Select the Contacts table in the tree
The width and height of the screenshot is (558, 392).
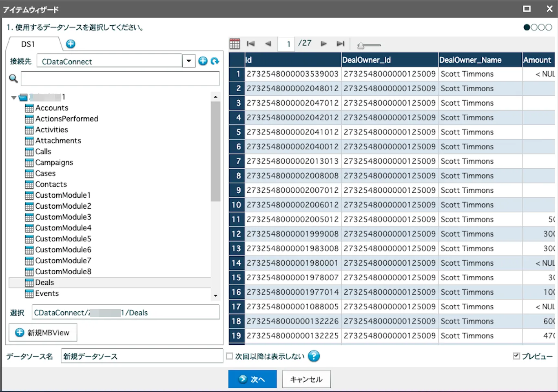51,184
